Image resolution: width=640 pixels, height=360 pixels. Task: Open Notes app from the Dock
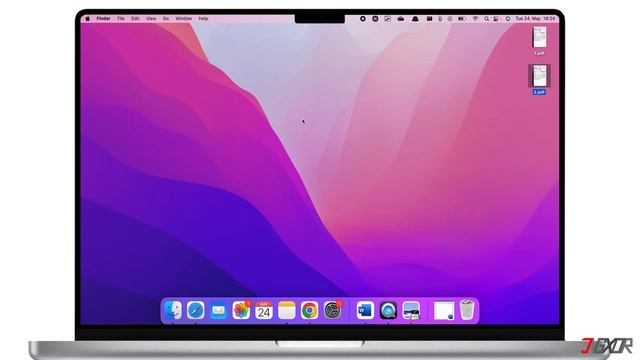tap(287, 311)
